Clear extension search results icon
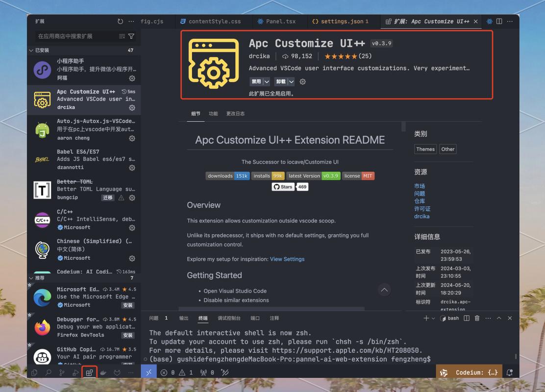Screen dimensions: 545x392 (x=122, y=36)
